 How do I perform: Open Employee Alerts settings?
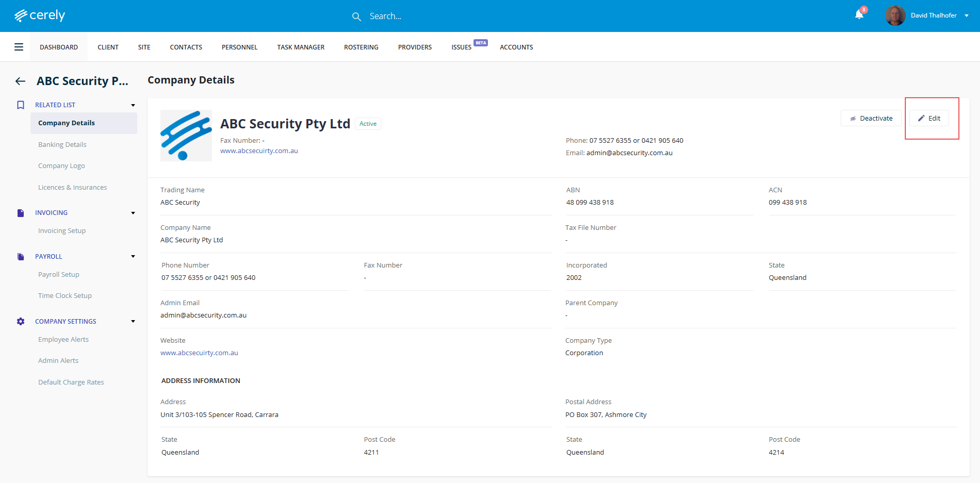(63, 340)
